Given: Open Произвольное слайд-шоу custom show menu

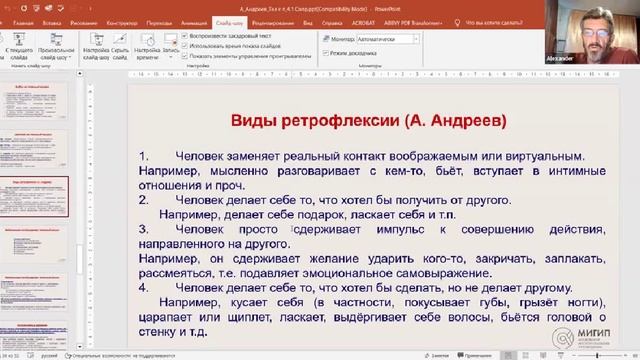Looking at the screenshot, I should click(x=56, y=47).
